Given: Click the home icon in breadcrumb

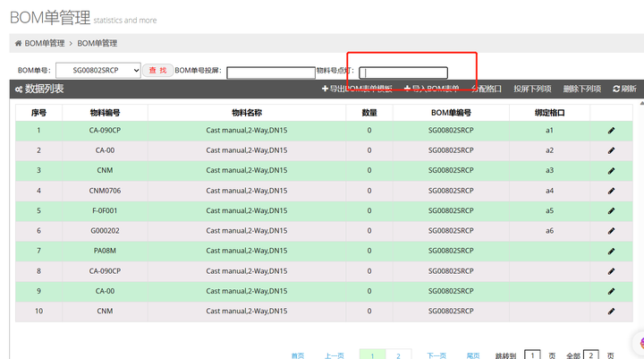Looking at the screenshot, I should click(x=18, y=43).
